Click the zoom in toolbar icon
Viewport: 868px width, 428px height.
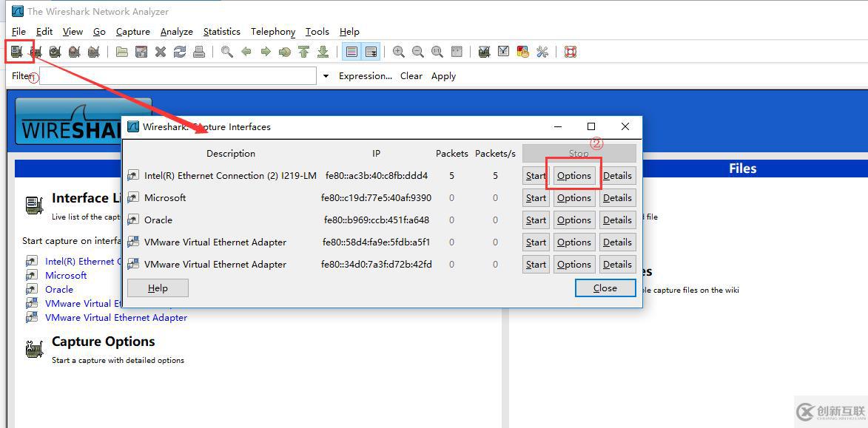coord(399,52)
